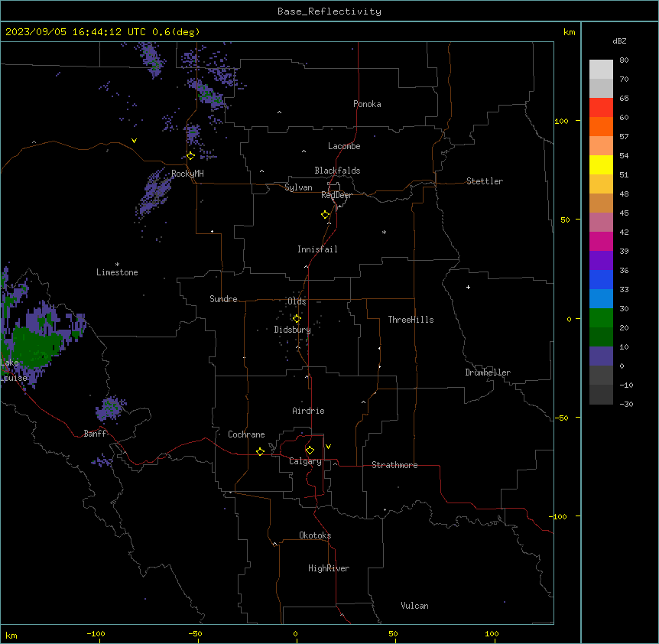
Task: Click the Base_Reflectivity title text
Action: tap(329, 11)
